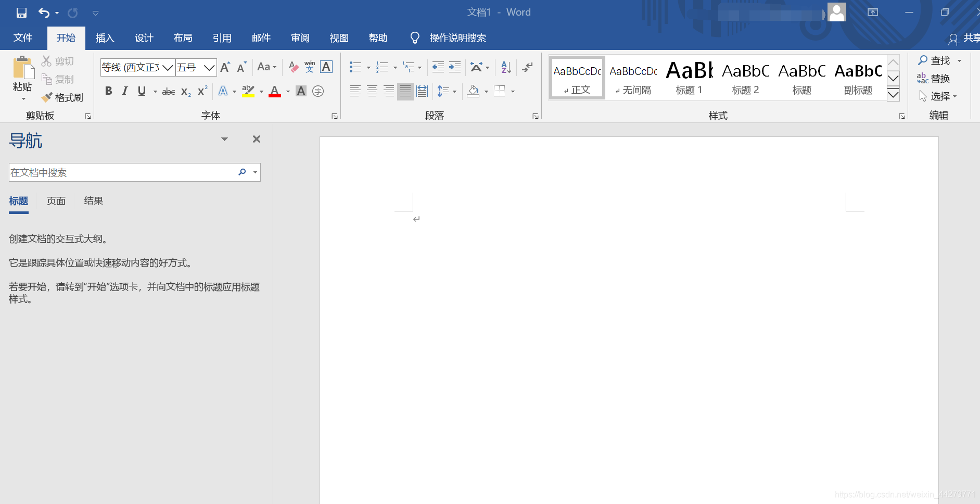Viewport: 980px width, 504px height.
Task: Open the font size dropdown
Action: 209,68
